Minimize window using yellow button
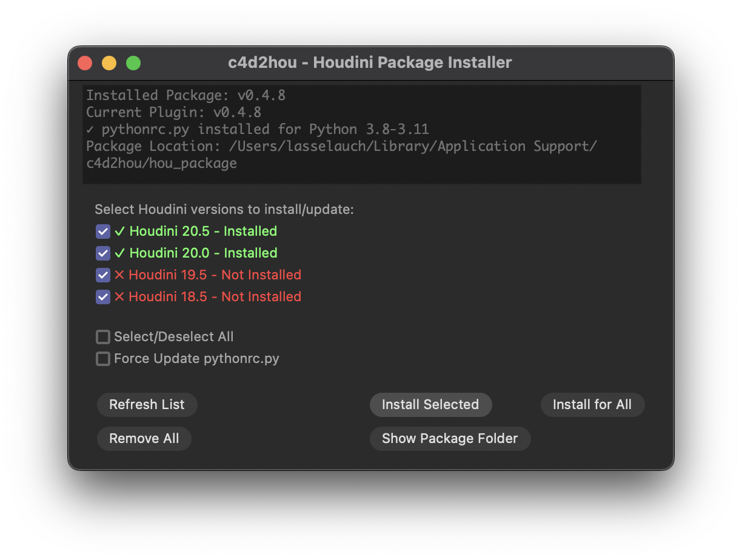This screenshot has height=560, width=742. tap(109, 63)
